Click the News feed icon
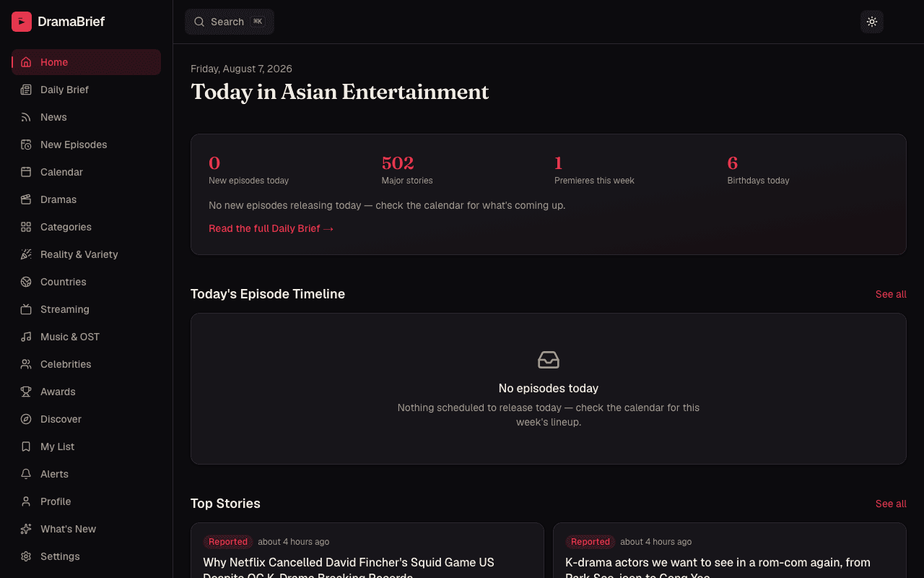The height and width of the screenshot is (578, 924). tap(26, 117)
